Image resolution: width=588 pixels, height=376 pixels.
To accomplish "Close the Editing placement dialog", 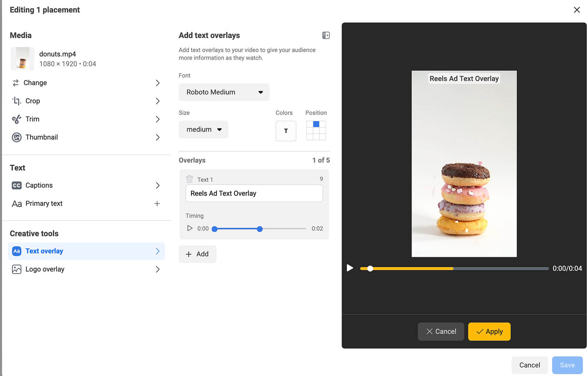I will point(577,10).
